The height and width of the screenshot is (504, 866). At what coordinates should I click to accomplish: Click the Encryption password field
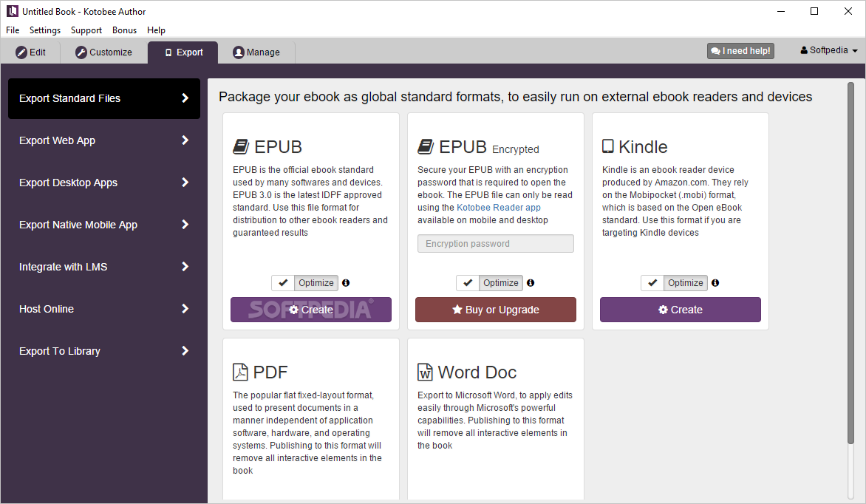495,244
